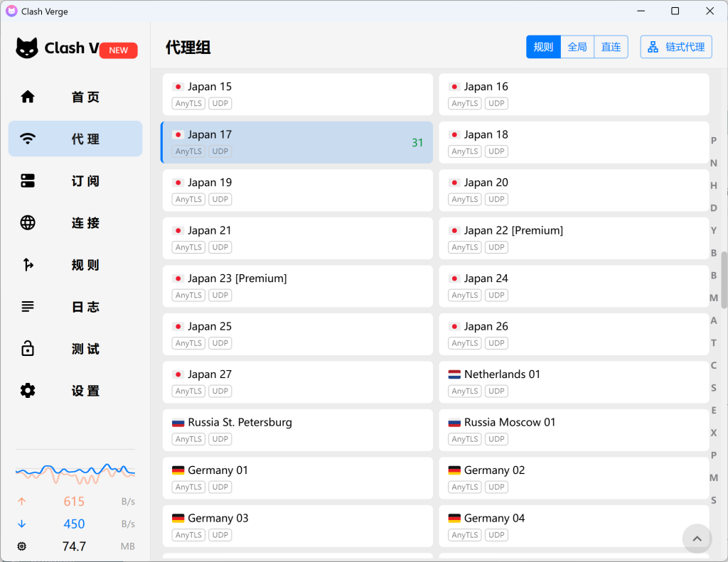This screenshot has width=728, height=562.
Task: Click the vertical scrollbar thumb
Action: [724, 281]
